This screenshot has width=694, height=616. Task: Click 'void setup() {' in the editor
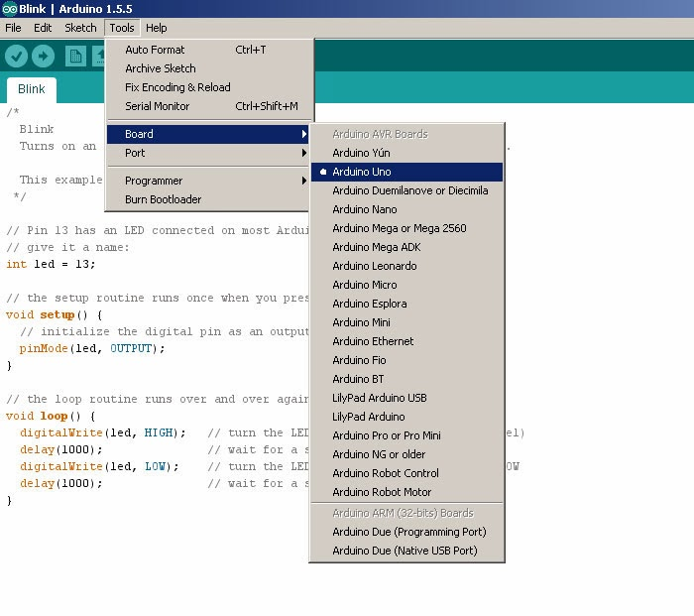point(54,314)
